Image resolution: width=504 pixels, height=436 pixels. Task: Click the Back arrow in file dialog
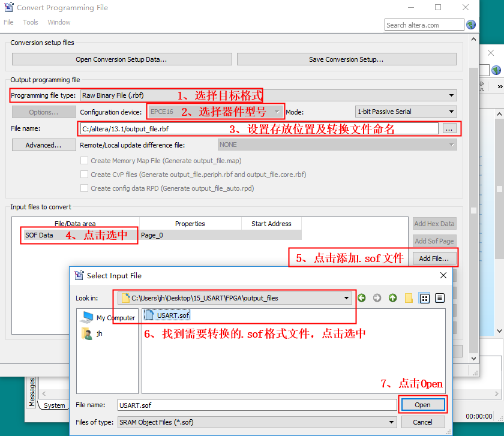[x=362, y=298]
